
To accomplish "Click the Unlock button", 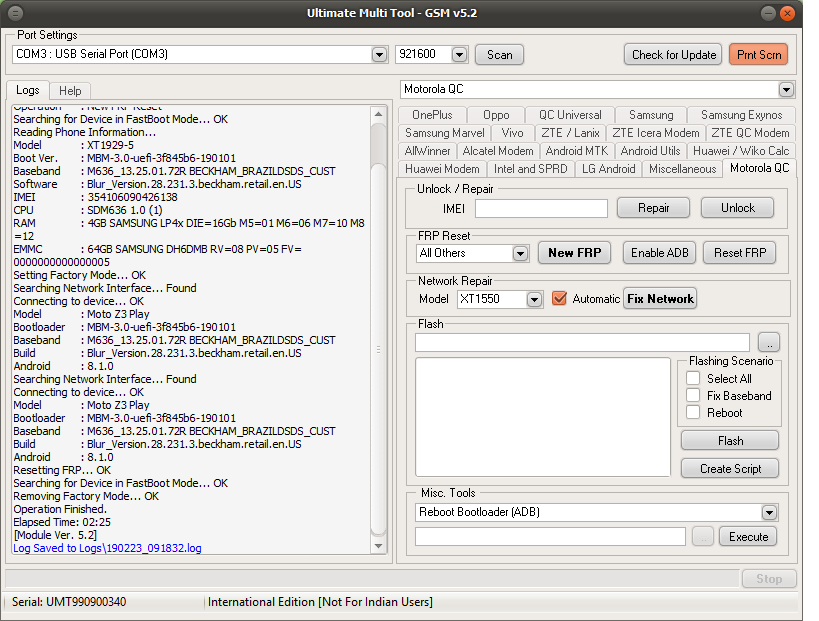I will (x=738, y=208).
